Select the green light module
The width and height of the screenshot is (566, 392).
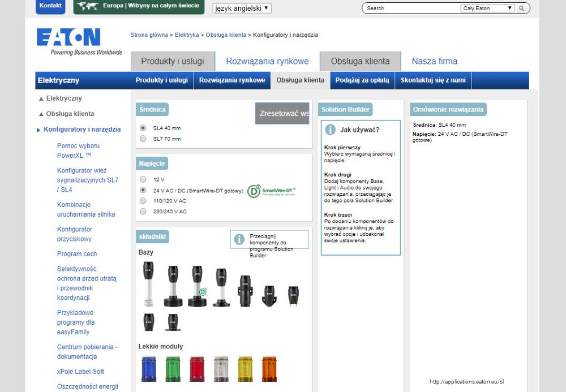point(173,369)
